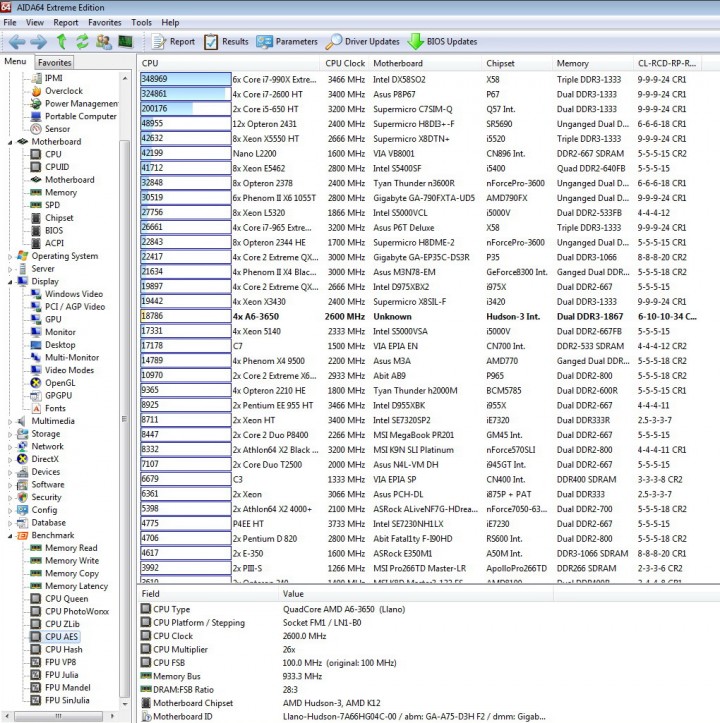Expand the Network tree node
The height and width of the screenshot is (723, 720).
click(x=10, y=447)
